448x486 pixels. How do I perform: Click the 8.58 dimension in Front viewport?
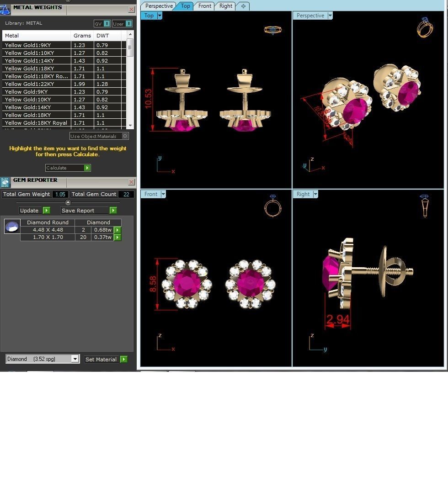click(153, 284)
